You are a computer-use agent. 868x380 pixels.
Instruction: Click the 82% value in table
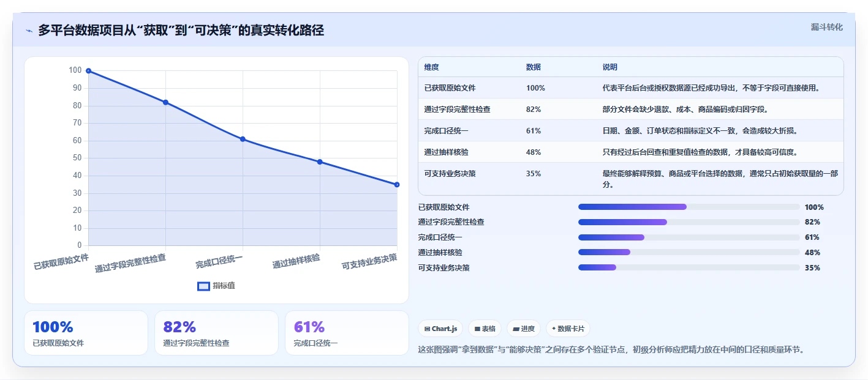(x=534, y=110)
